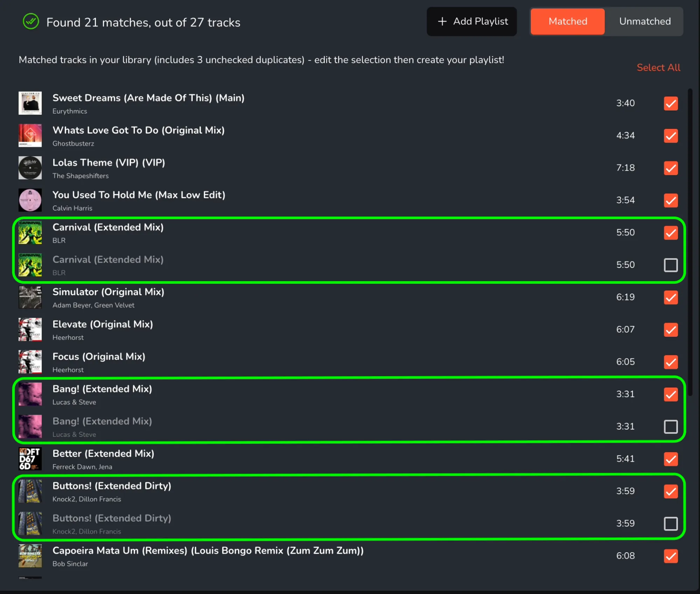Click the checked Bang! track's artwork

pyautogui.click(x=30, y=394)
